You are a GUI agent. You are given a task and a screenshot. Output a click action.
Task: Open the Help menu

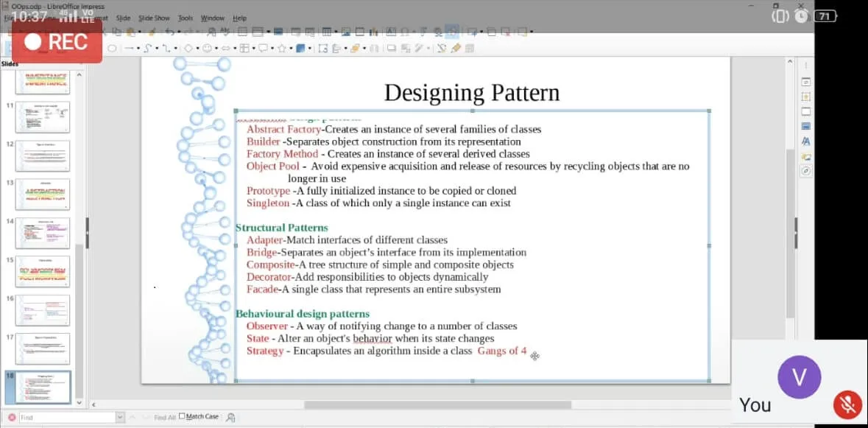click(240, 18)
